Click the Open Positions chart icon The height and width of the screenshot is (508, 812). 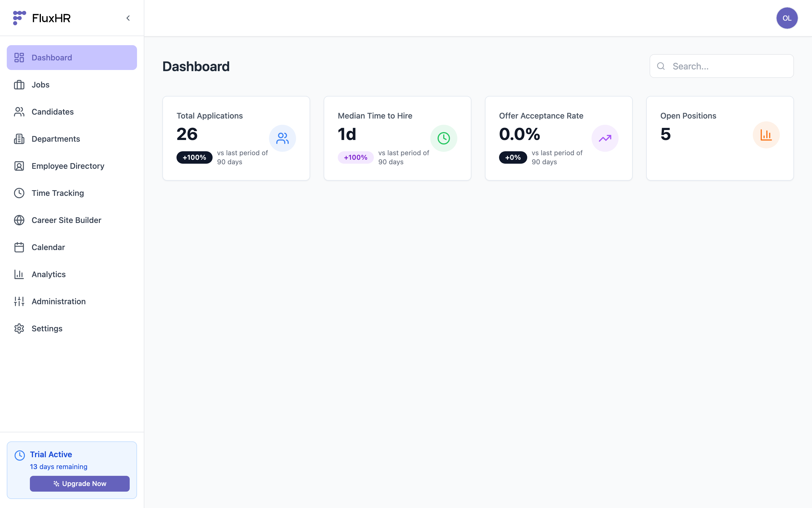coord(766,135)
